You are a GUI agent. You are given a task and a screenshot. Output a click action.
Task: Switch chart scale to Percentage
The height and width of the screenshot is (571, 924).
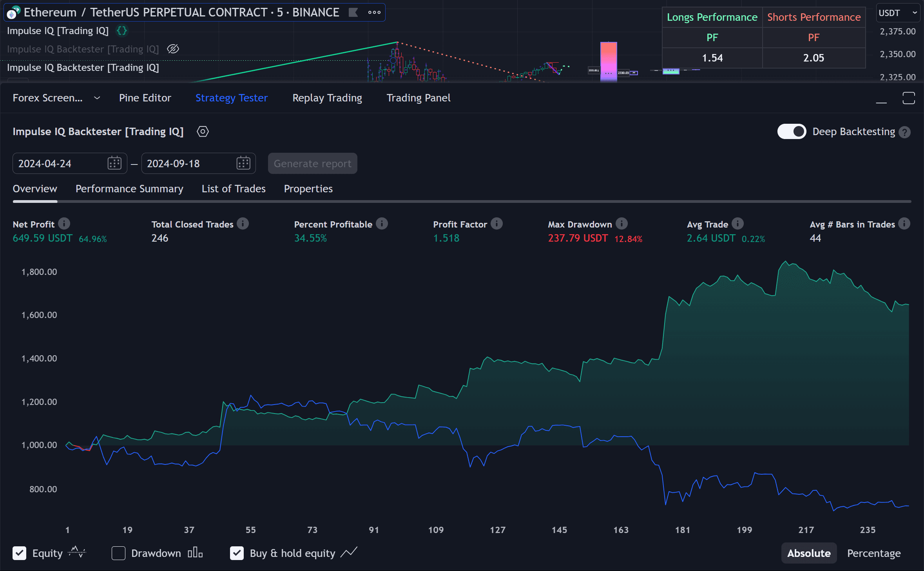[x=874, y=553]
